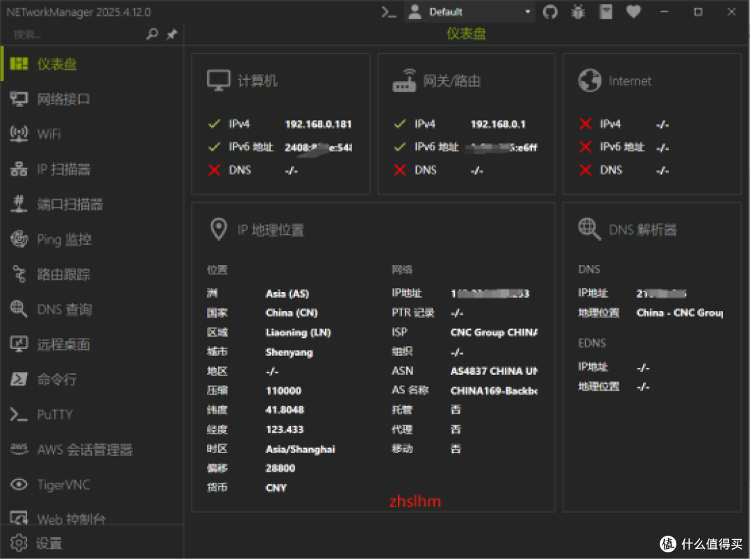Click the bug report icon
This screenshot has height=560, width=750.
[x=578, y=12]
